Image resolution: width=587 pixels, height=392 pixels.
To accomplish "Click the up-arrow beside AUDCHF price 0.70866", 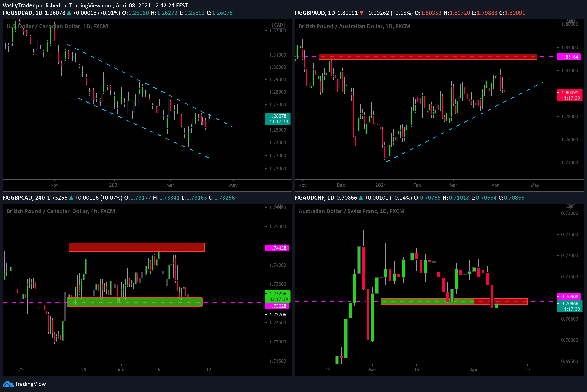I will pyautogui.click(x=361, y=198).
